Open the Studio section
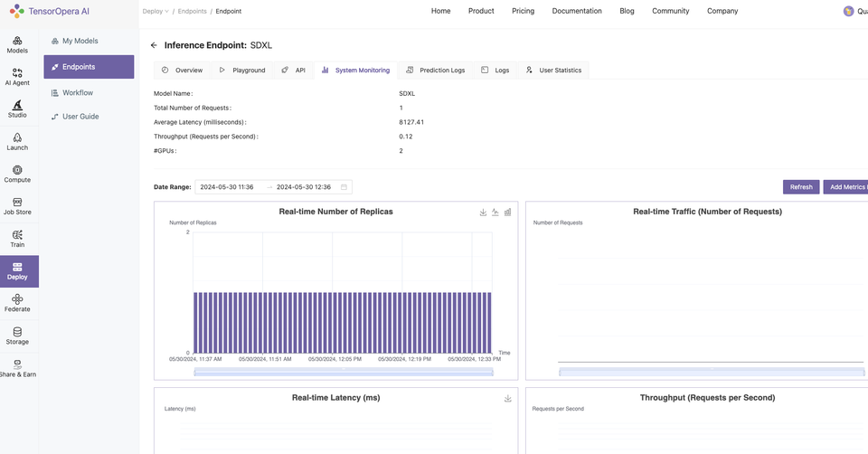The image size is (868, 454). [17, 109]
